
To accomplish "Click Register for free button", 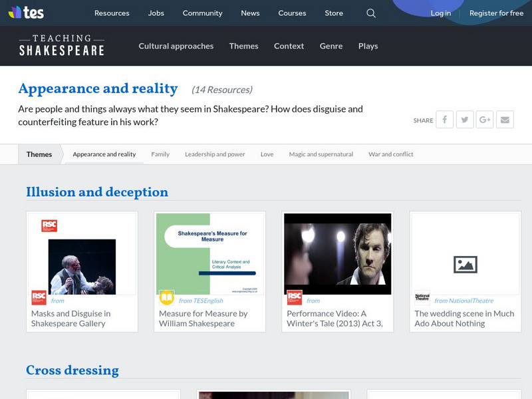I will (x=496, y=13).
